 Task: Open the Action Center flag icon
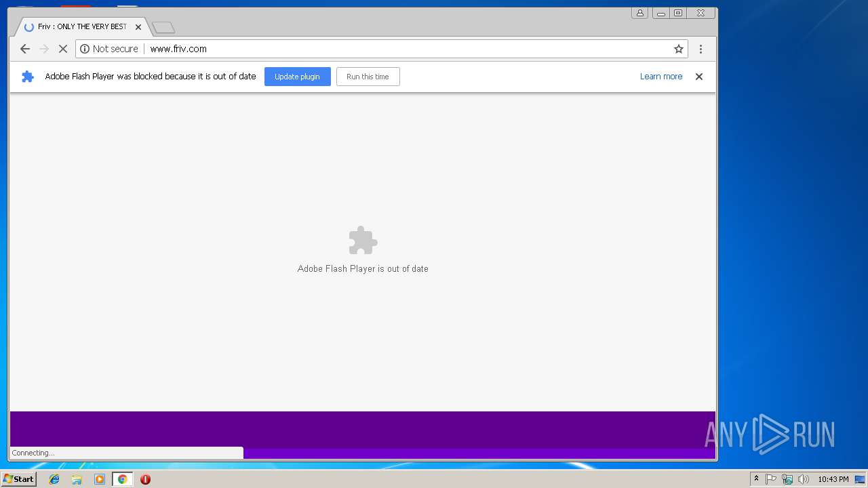click(x=771, y=479)
